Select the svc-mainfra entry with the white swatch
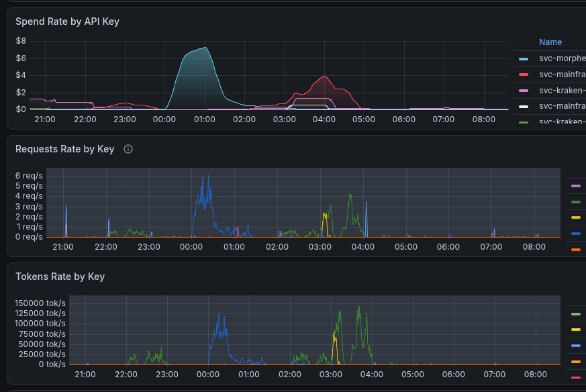This screenshot has width=586, height=392. (562, 106)
